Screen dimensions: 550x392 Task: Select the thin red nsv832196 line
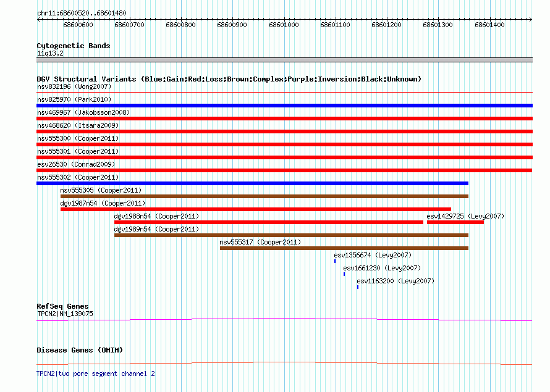pos(284,93)
